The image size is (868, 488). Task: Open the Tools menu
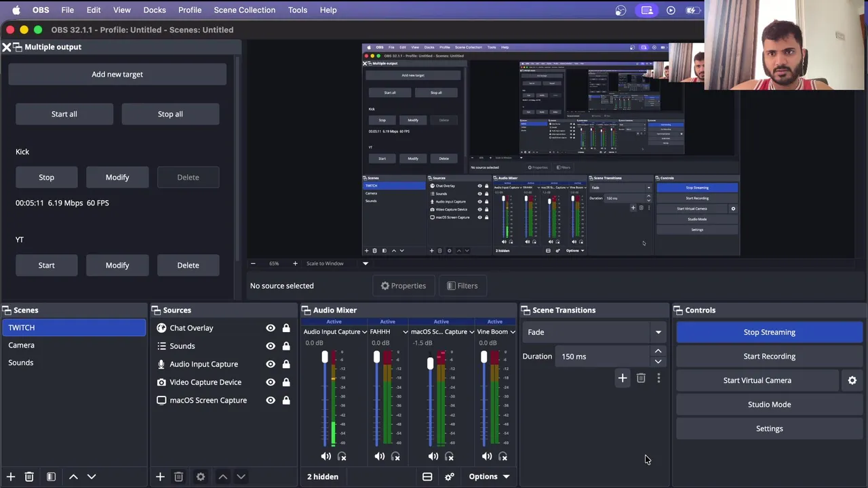coord(298,10)
